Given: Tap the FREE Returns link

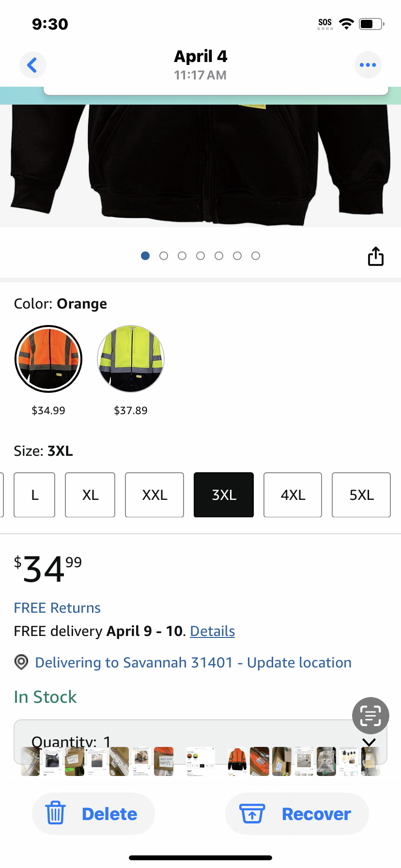Looking at the screenshot, I should click(57, 608).
